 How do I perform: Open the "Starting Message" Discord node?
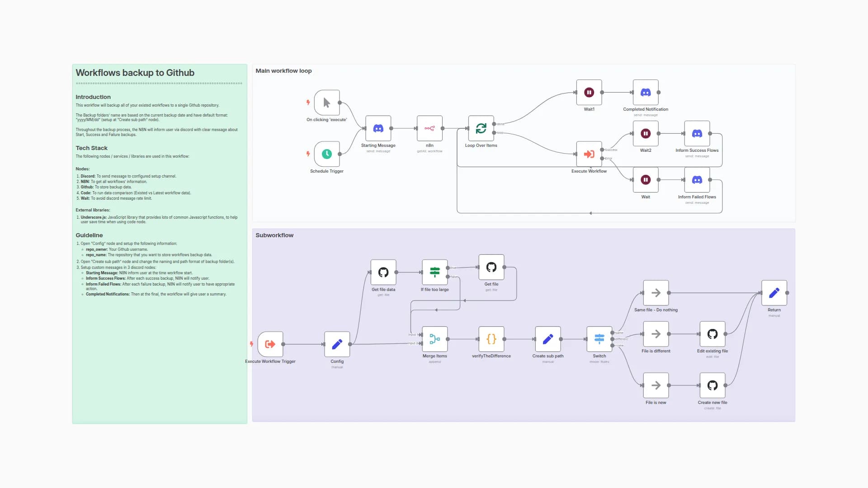[378, 129]
